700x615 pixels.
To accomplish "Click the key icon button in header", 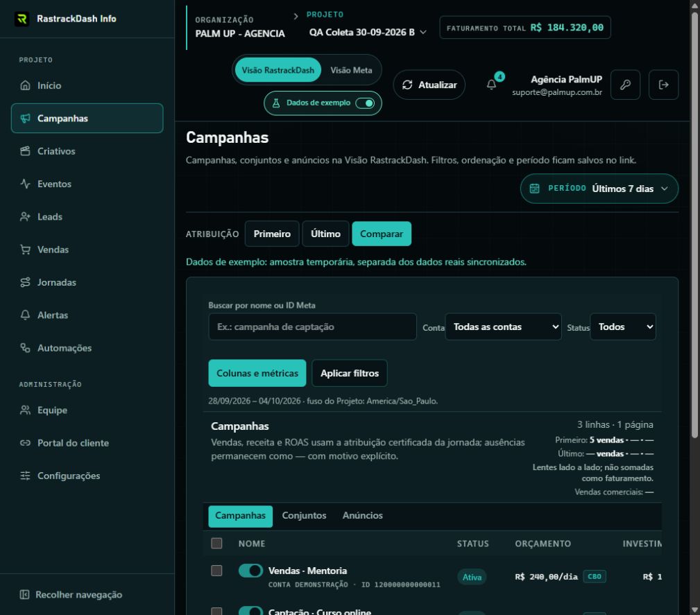I will (x=625, y=85).
